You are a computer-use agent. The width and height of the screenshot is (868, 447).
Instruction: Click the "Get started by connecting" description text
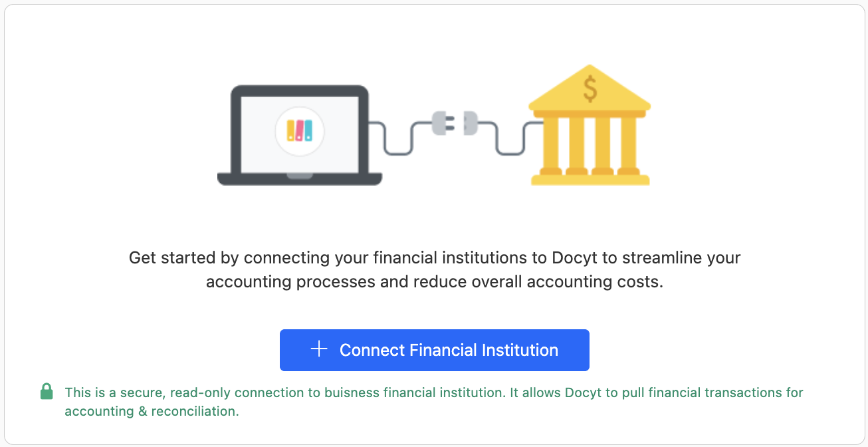[434, 257]
